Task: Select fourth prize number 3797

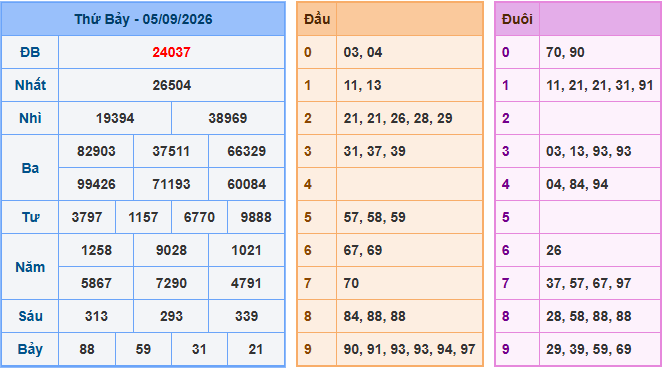Action: point(87,217)
